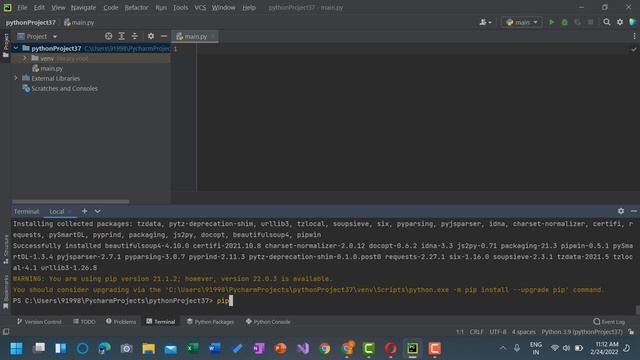The image size is (640, 360).
Task: Open Excel from taskbar
Action: tap(192, 349)
